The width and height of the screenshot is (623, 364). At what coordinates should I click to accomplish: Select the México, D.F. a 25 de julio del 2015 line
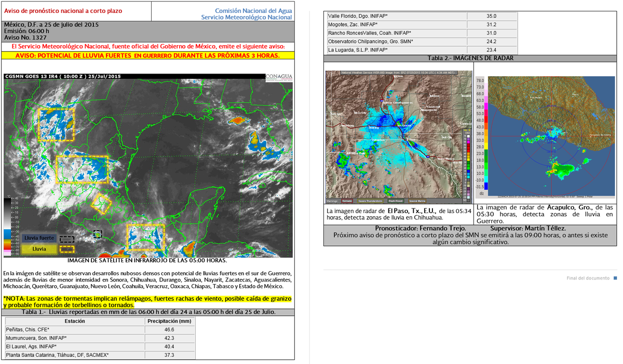point(51,24)
